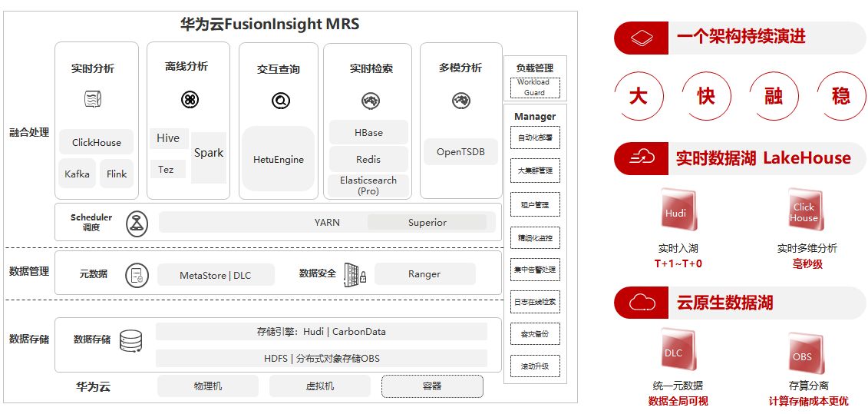The height and width of the screenshot is (414, 868).
Task: Select the HetuEngine component box
Action: [279, 159]
